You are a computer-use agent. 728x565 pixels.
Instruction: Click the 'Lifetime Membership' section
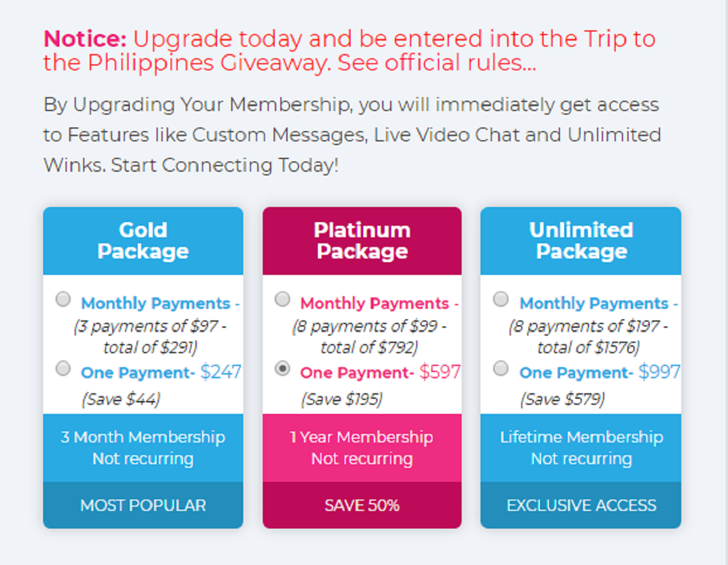(581, 448)
